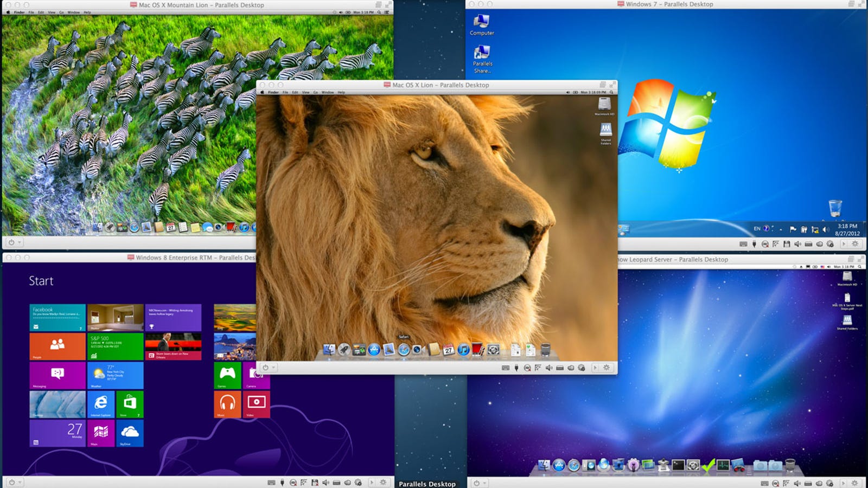The image size is (868, 488).
Task: Open File menu in Lion window menu bar
Action: (285, 92)
